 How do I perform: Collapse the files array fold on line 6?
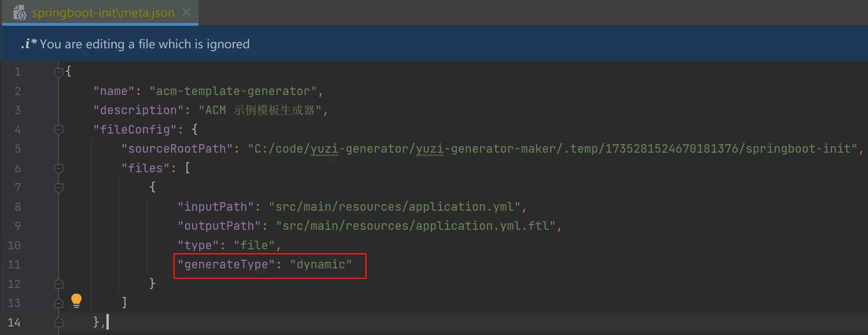pyautogui.click(x=58, y=168)
